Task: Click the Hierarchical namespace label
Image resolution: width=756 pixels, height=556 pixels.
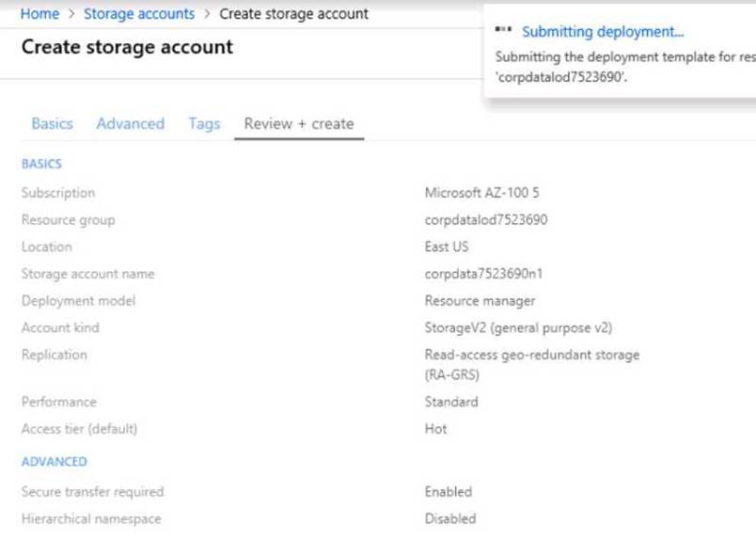Action: (91, 519)
